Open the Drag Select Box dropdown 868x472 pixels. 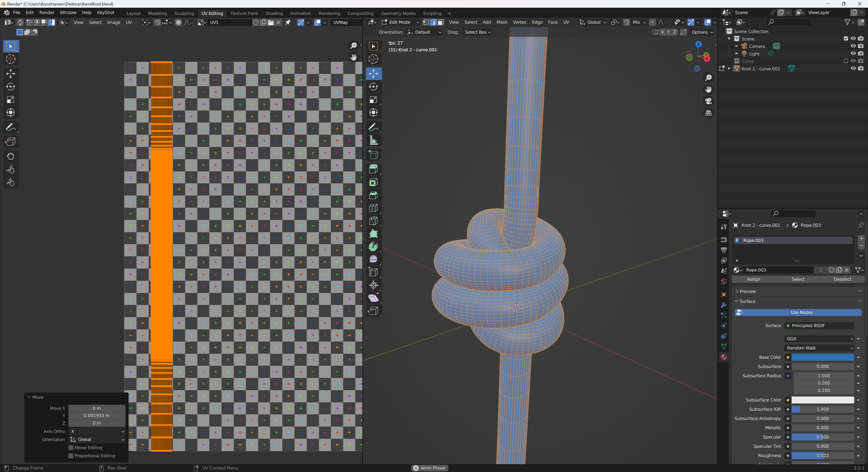point(477,32)
